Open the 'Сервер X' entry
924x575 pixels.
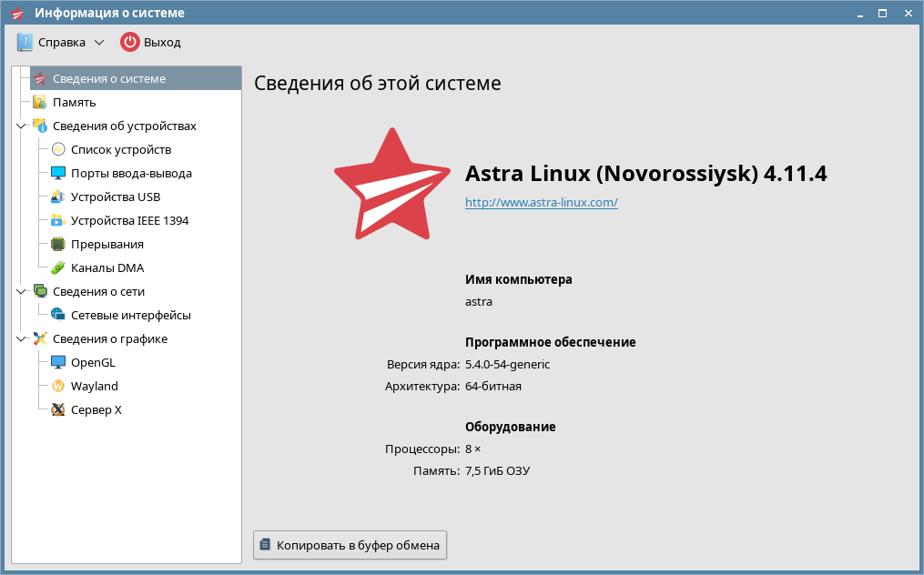[x=96, y=409]
